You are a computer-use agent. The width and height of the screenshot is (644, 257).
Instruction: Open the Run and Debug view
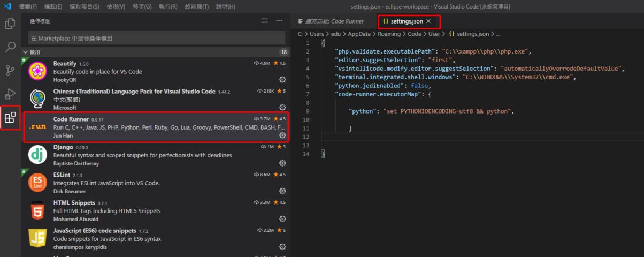tap(10, 94)
